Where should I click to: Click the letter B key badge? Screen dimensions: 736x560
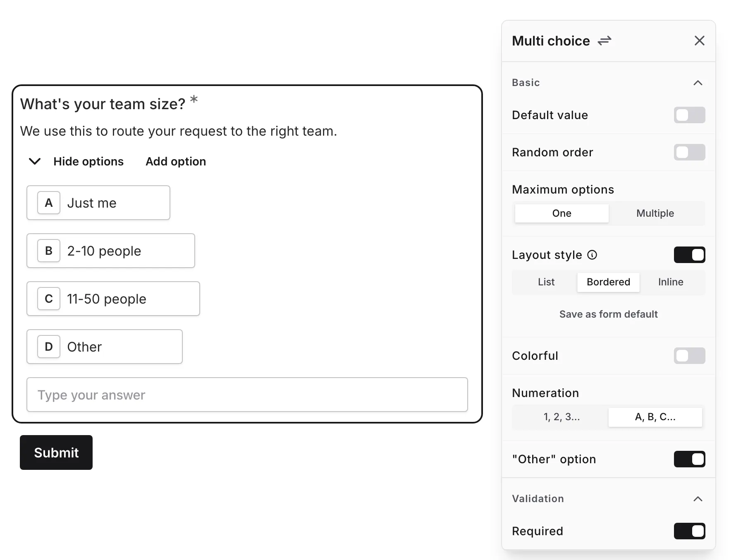pyautogui.click(x=49, y=251)
